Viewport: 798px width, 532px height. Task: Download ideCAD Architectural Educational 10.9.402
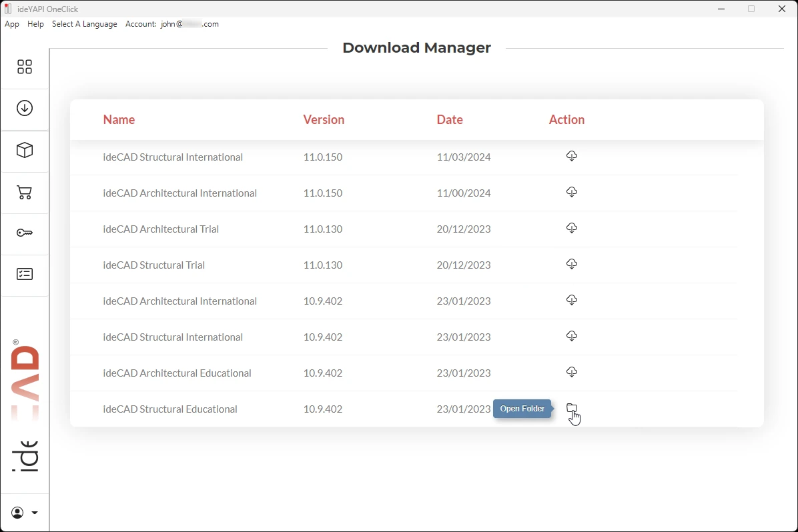tap(572, 372)
